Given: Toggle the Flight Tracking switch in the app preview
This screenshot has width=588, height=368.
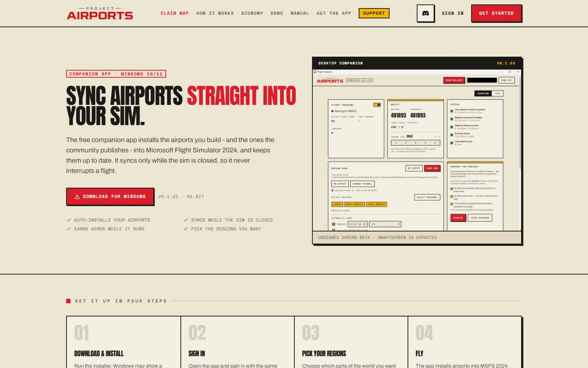Looking at the screenshot, I should 377,105.
